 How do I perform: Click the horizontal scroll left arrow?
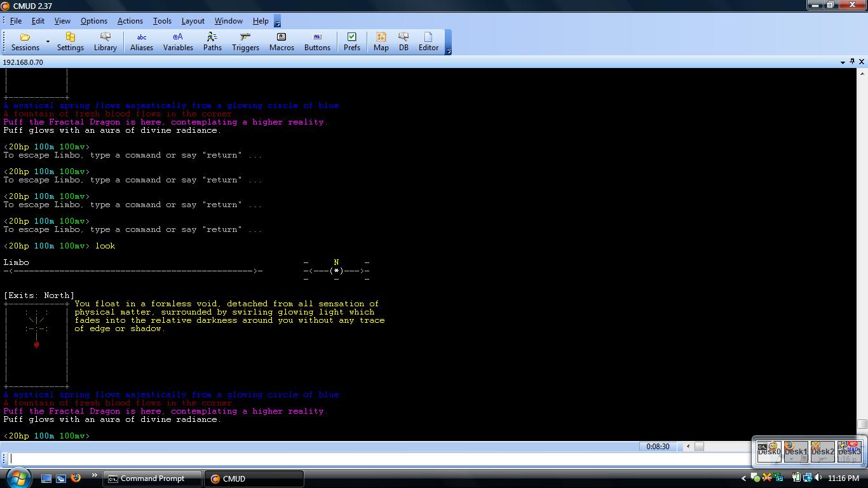tap(688, 446)
